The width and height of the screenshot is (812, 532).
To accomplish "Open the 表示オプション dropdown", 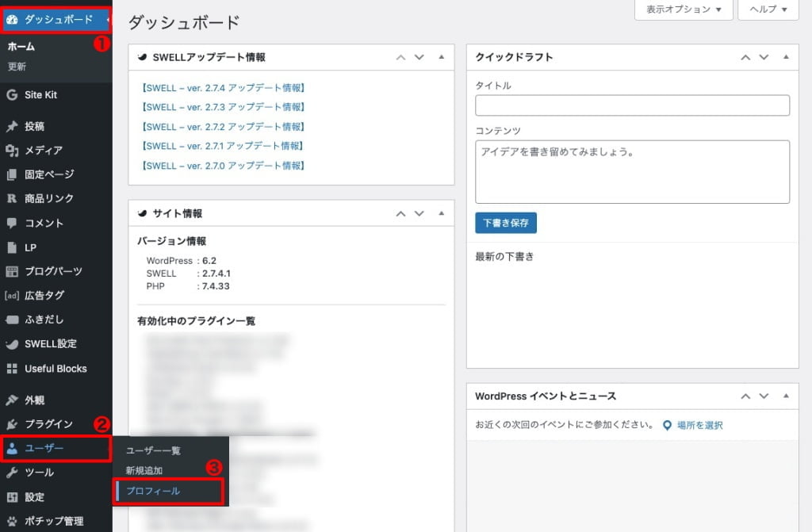I will pyautogui.click(x=684, y=10).
